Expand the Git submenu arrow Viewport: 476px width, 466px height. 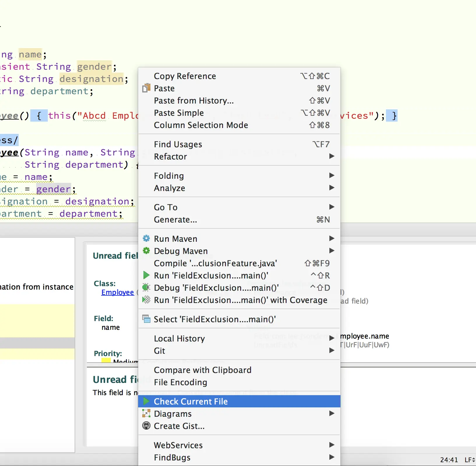[331, 350]
